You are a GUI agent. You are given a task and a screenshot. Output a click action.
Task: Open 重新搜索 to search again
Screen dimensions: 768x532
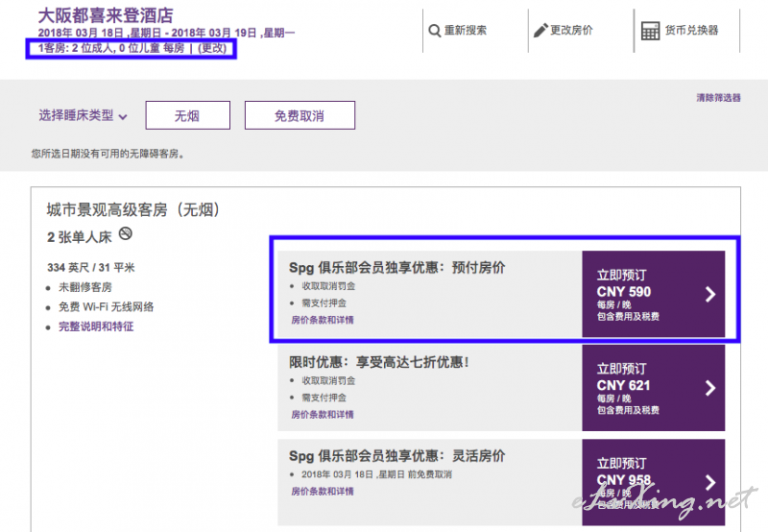click(x=465, y=31)
